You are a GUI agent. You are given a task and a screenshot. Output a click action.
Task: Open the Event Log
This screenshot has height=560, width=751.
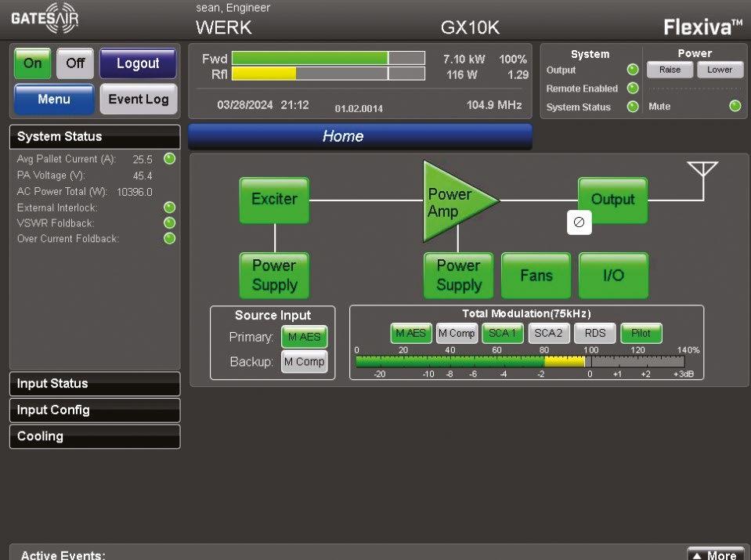tap(139, 99)
